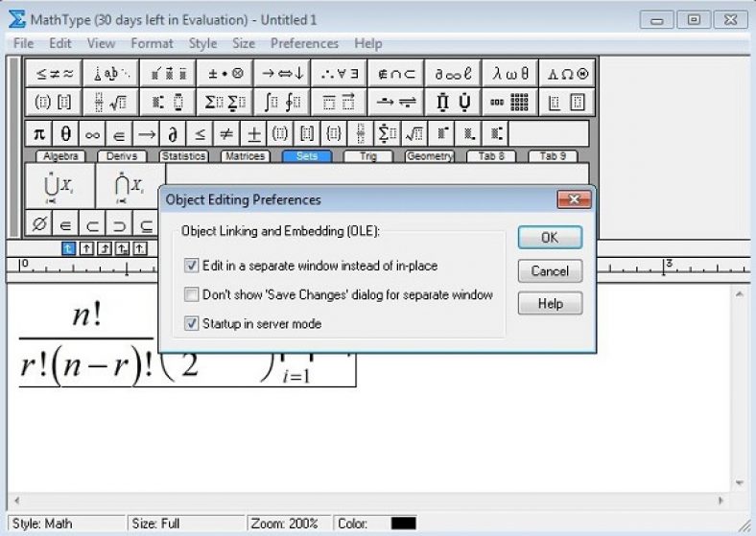This screenshot has height=536, width=756.
Task: Confirm the dialog with OK
Action: tap(550, 238)
